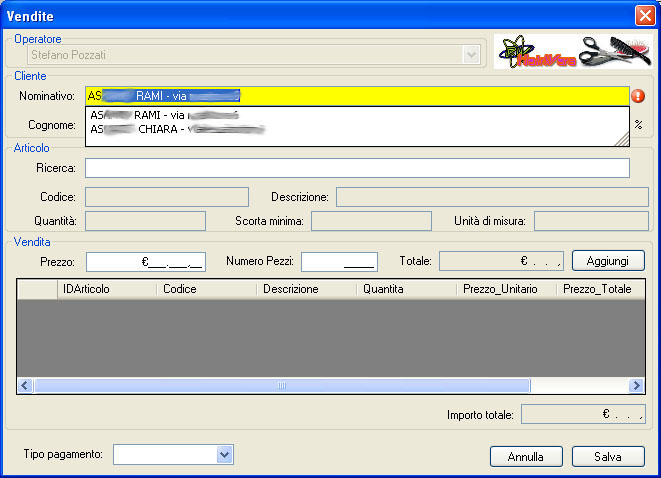This screenshot has width=661, height=478.
Task: Click the Prezzo_Totale column header
Action: click(601, 289)
